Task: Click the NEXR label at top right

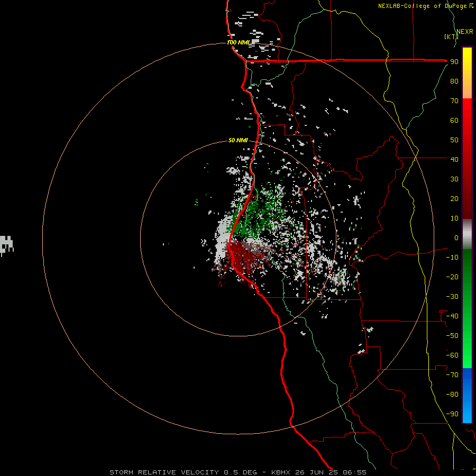Action: click(465, 32)
